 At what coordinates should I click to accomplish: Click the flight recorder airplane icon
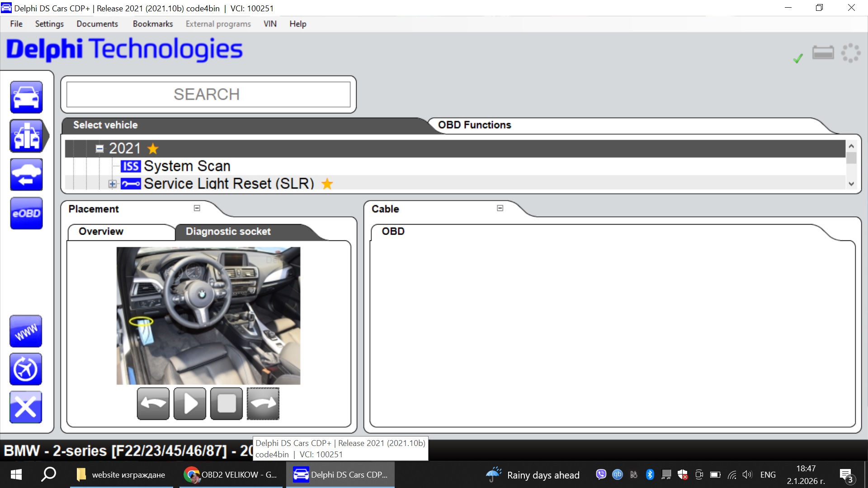(x=26, y=369)
